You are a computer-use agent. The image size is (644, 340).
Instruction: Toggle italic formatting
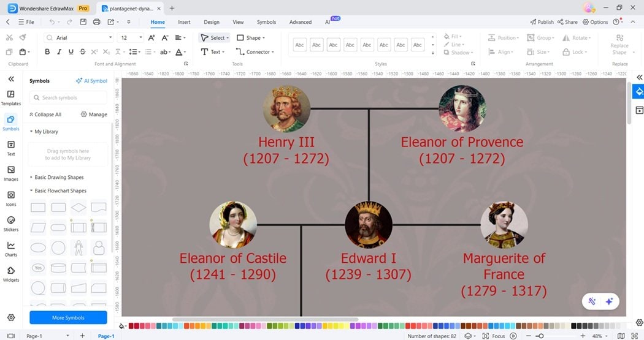pyautogui.click(x=59, y=51)
